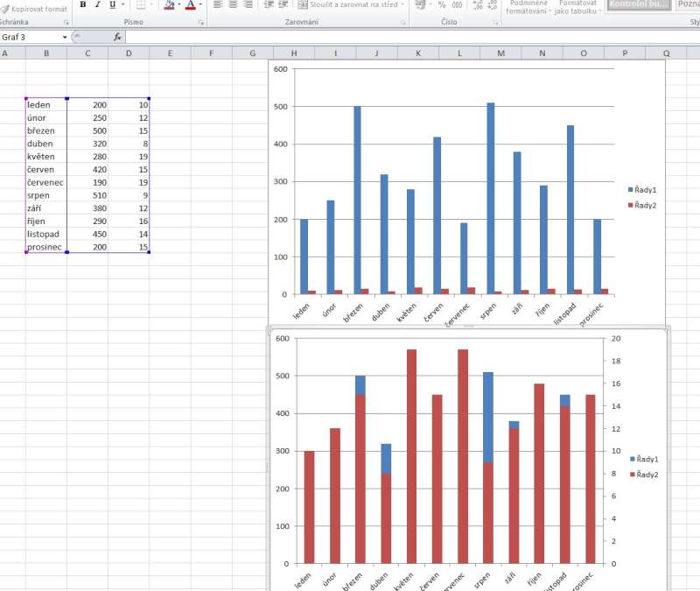This screenshot has width=700, height=591.
Task: Apply the Kontrolní buňka cell style
Action: coord(638,4)
